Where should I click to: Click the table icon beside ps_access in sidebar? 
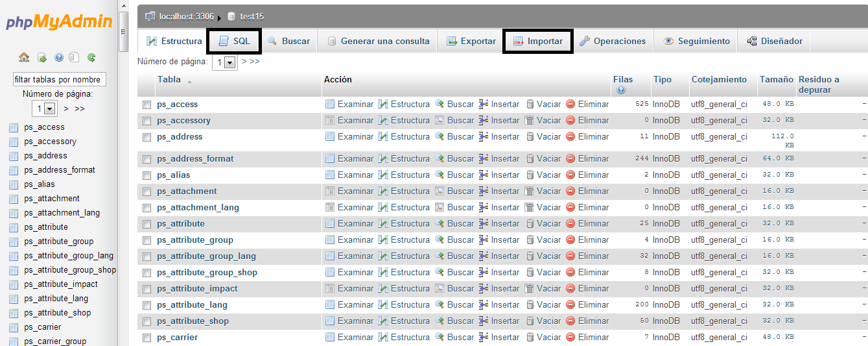pos(14,127)
